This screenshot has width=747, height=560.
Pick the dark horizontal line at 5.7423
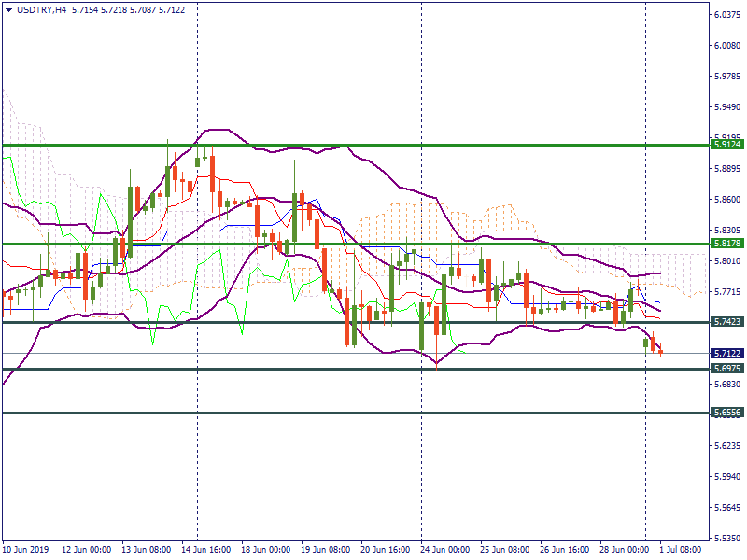tap(233, 322)
